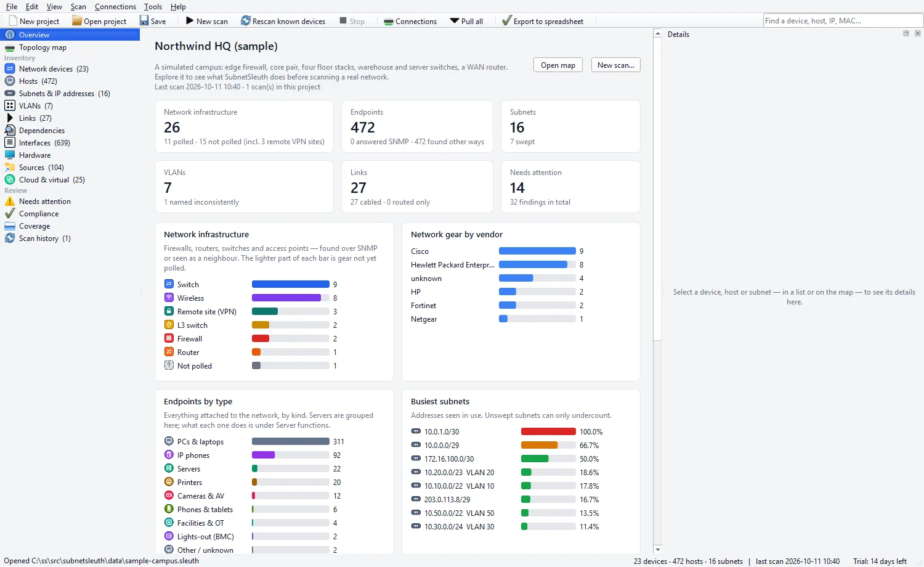Click the Compliance checkmark icon
This screenshot has width=924, height=567.
pos(10,214)
